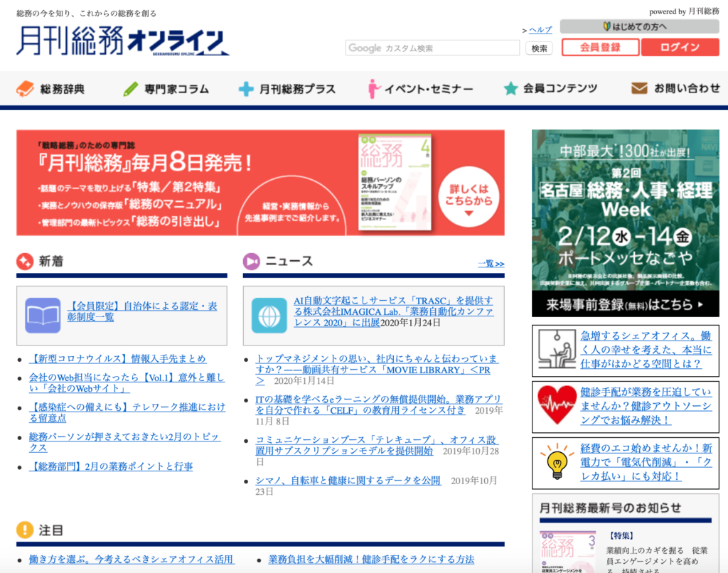
Task: Click the 月刊総務 magazine cover on red banner
Action: [395, 182]
